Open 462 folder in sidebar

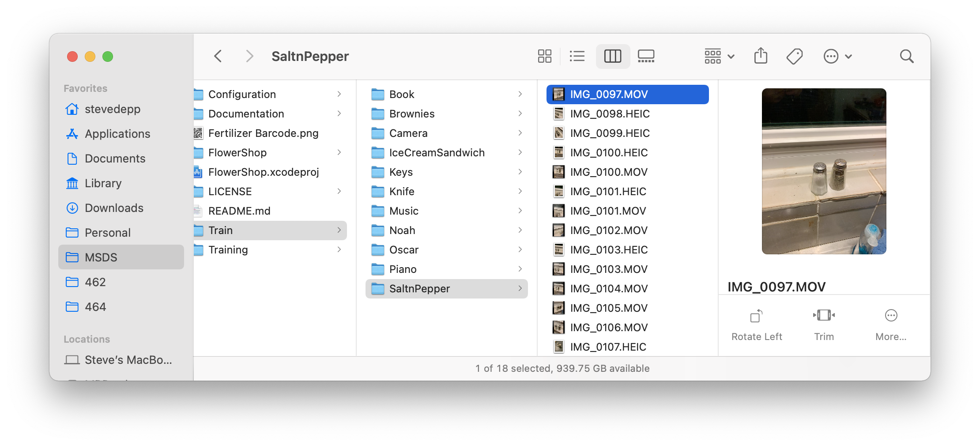121,282
